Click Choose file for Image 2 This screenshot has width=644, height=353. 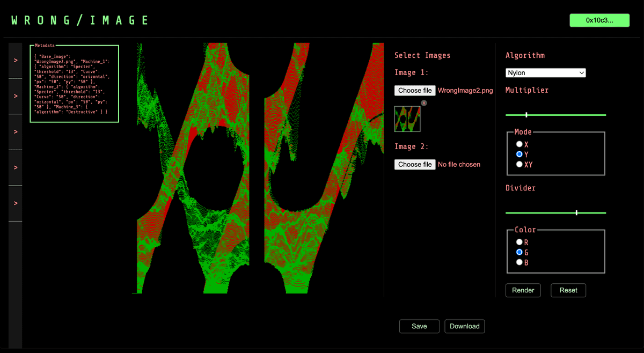click(415, 165)
